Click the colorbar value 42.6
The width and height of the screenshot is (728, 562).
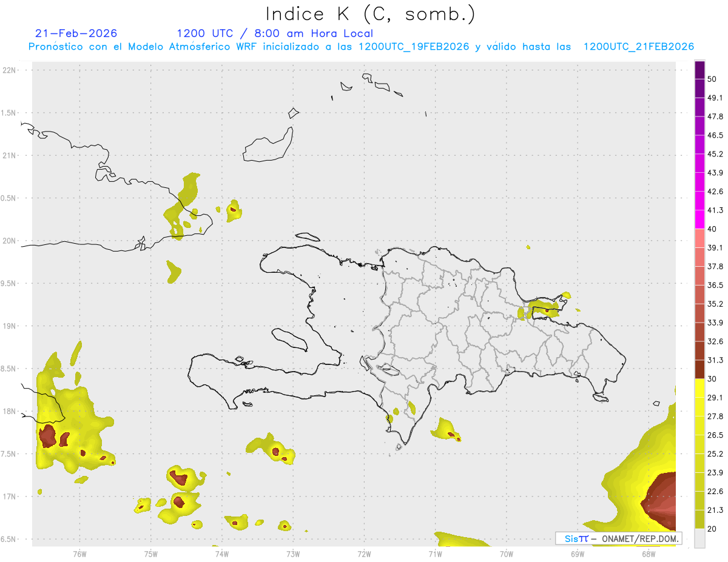[715, 192]
